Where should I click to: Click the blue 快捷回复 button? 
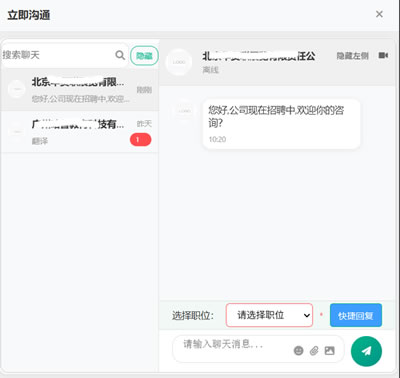coord(356,315)
